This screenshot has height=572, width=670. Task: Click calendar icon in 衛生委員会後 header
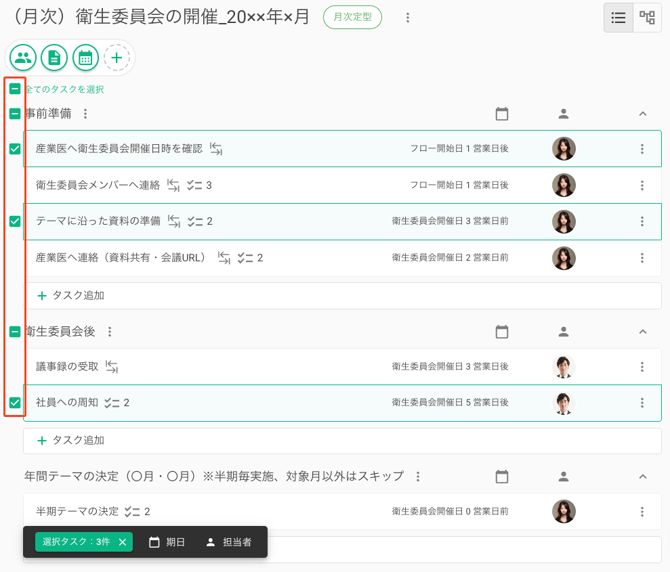502,331
